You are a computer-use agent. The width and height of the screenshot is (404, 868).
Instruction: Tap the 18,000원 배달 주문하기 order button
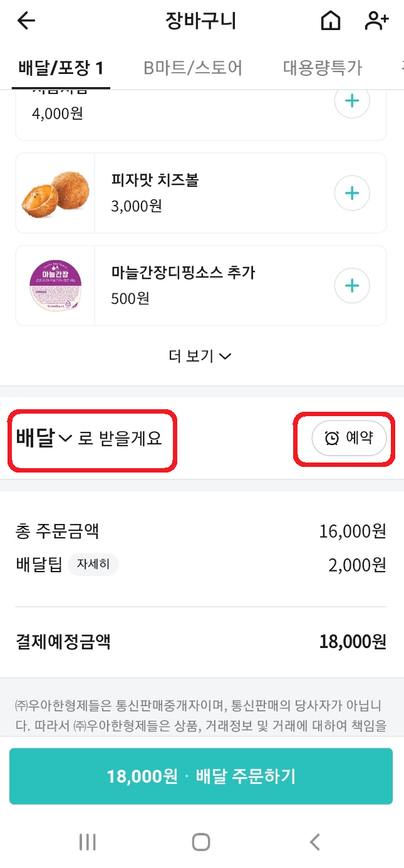point(201,776)
